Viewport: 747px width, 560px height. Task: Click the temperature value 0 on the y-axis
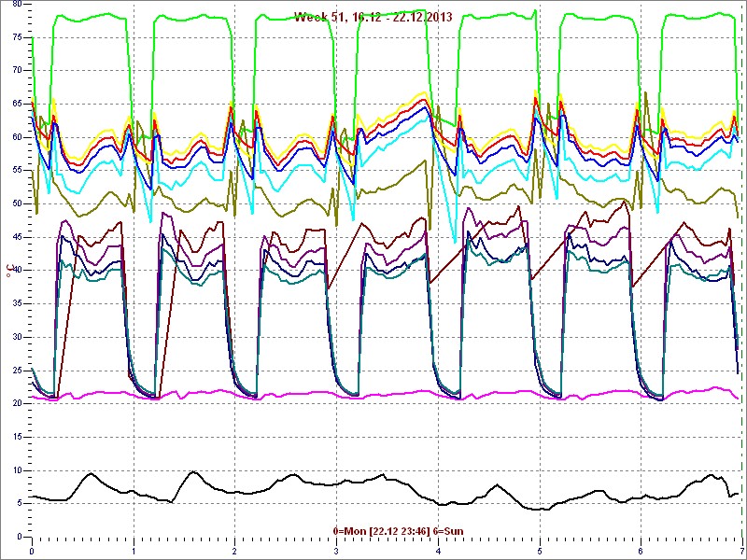click(x=19, y=538)
